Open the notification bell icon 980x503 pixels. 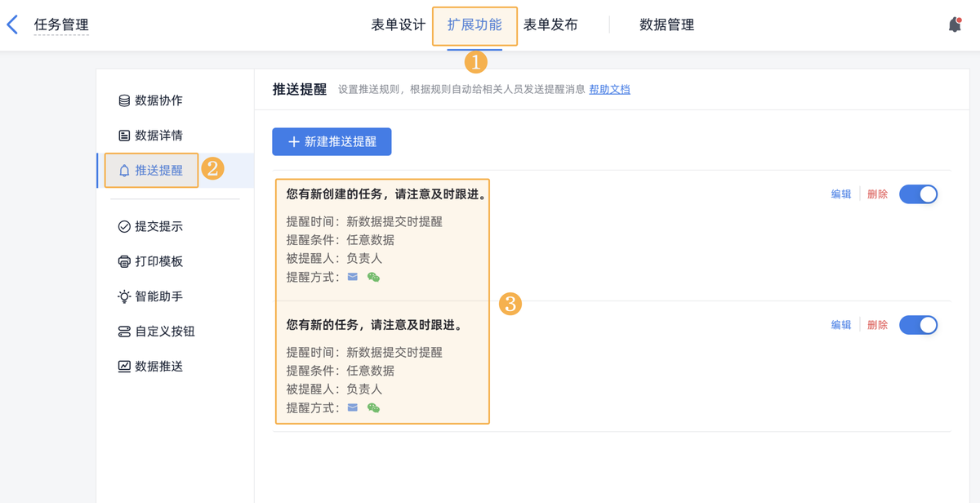pos(955,25)
